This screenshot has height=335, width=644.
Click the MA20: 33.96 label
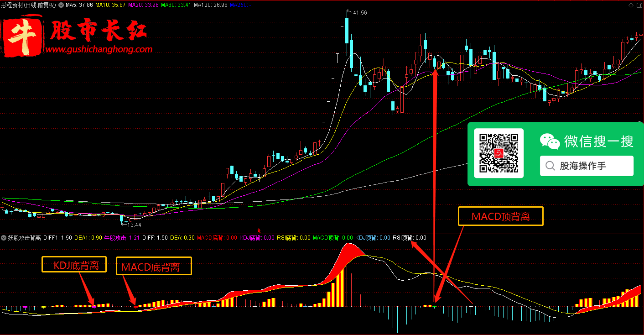pyautogui.click(x=144, y=5)
